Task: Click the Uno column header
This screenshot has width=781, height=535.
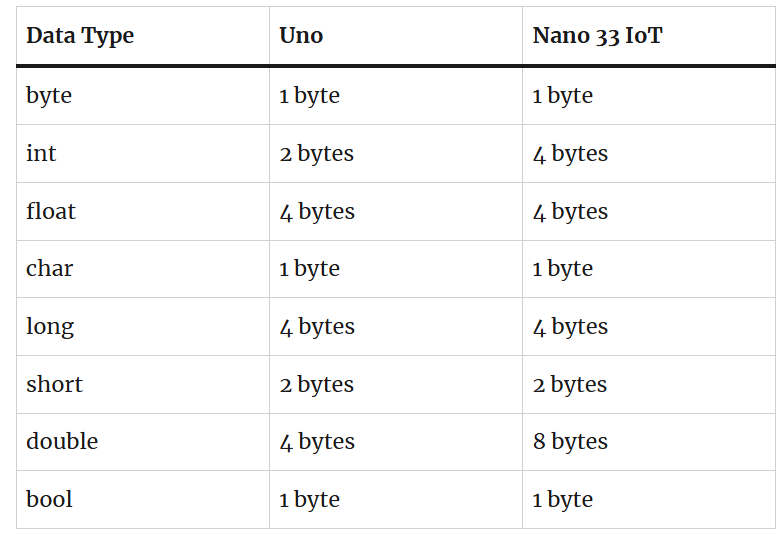Action: pos(301,36)
